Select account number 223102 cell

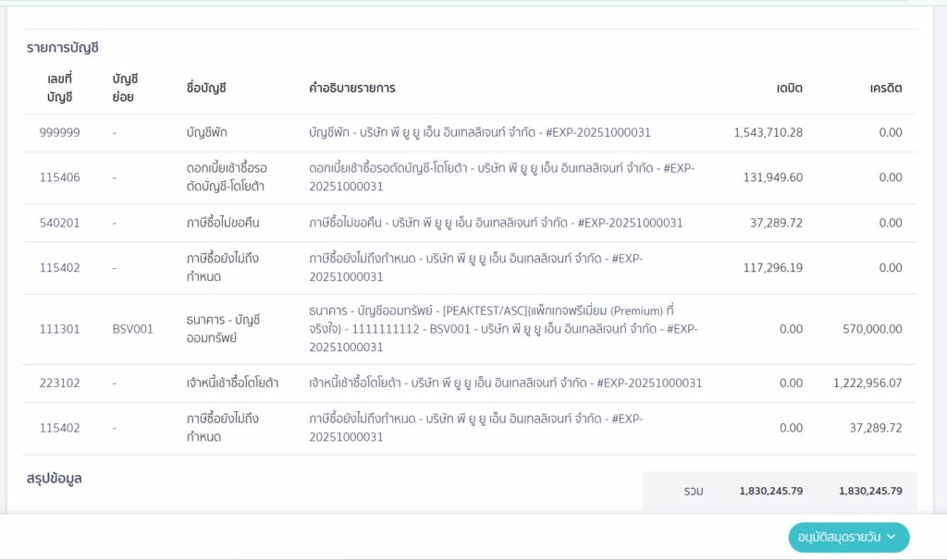click(x=59, y=383)
